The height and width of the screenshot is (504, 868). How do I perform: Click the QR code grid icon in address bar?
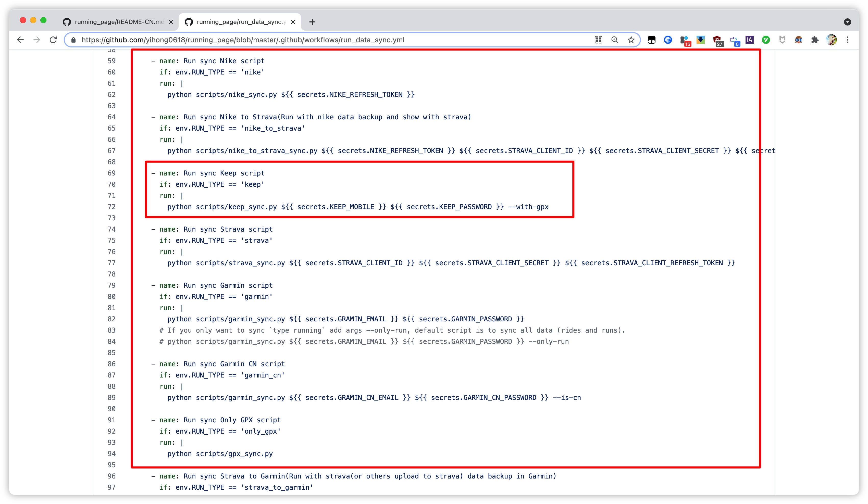point(598,40)
